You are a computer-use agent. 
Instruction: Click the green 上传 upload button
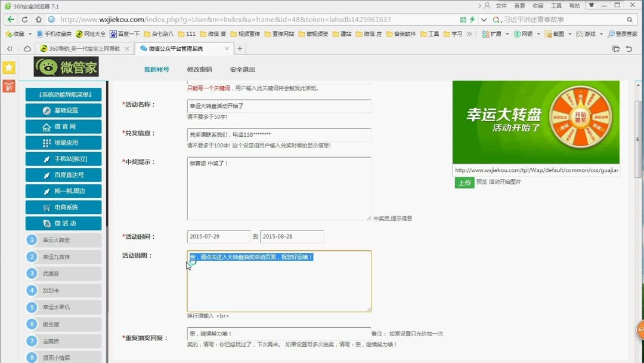point(465,183)
